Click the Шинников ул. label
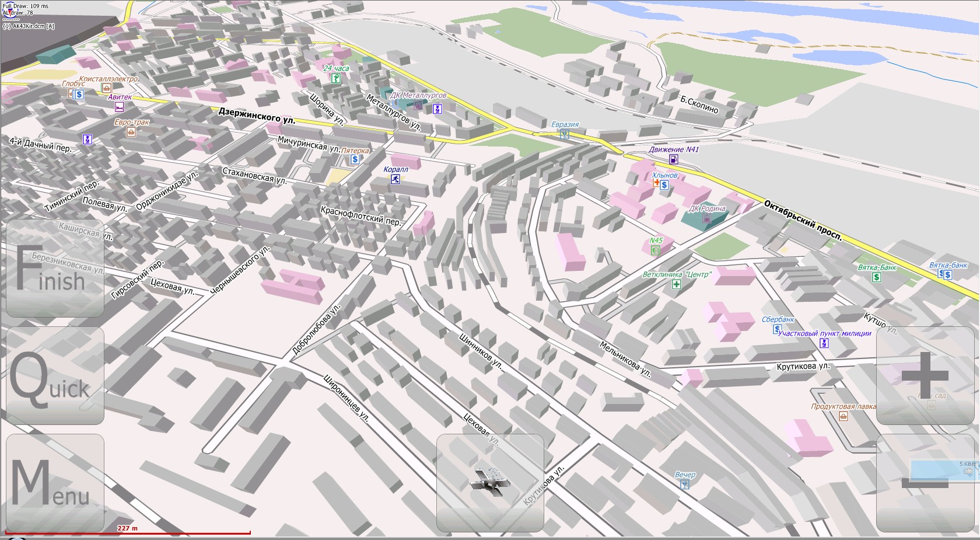Image resolution: width=980 pixels, height=540 pixels. coord(481,351)
